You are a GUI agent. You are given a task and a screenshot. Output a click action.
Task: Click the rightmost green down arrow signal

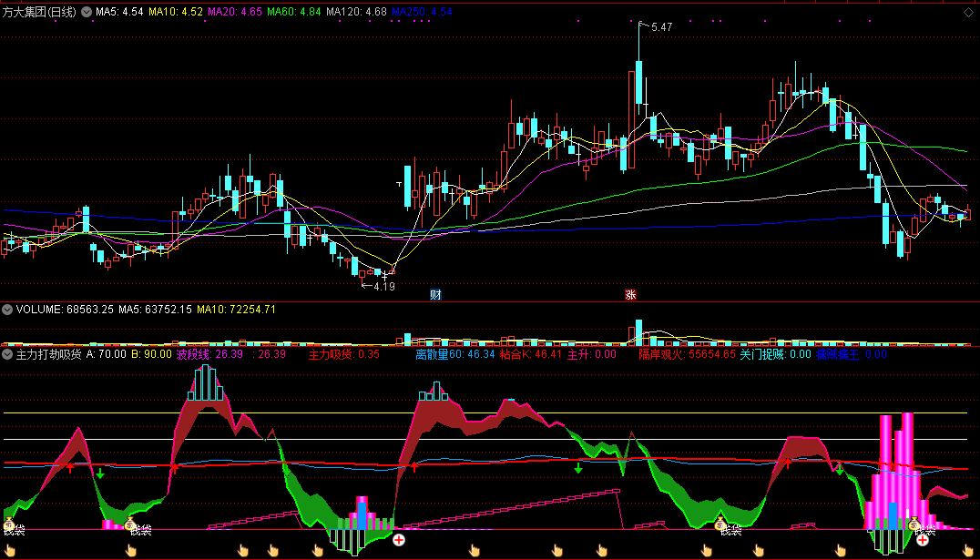coord(840,469)
